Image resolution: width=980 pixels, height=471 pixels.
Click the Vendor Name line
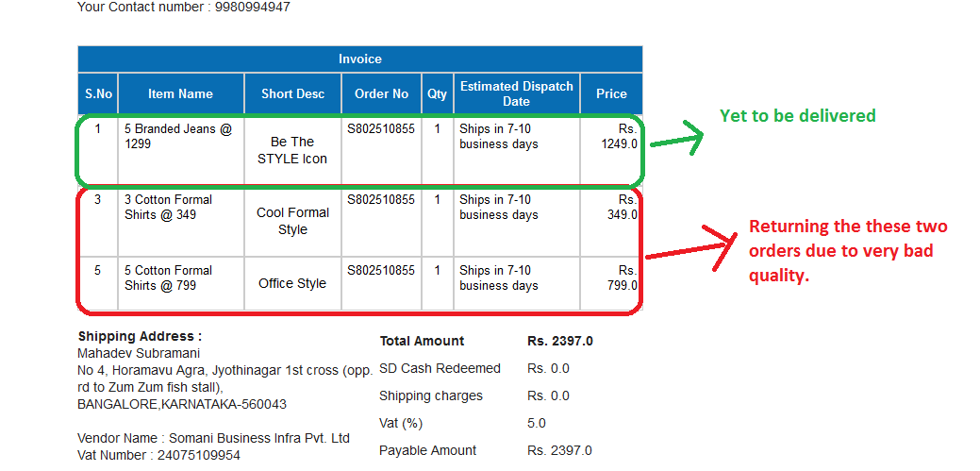[213, 438]
